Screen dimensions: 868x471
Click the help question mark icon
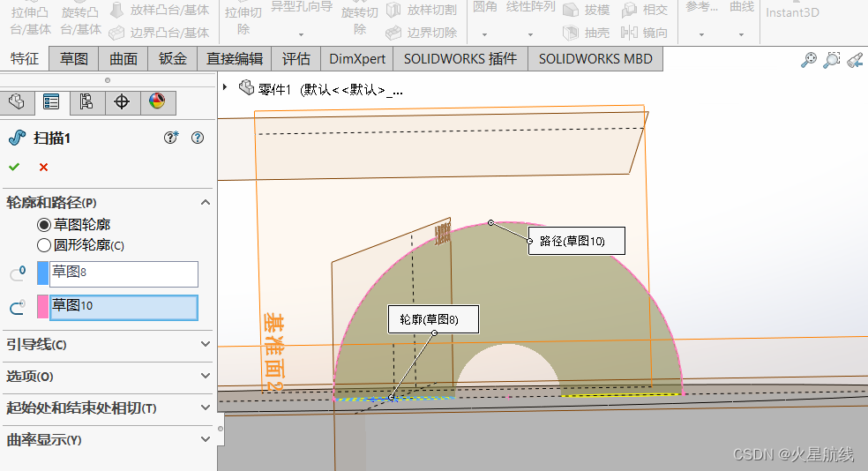tap(198, 138)
